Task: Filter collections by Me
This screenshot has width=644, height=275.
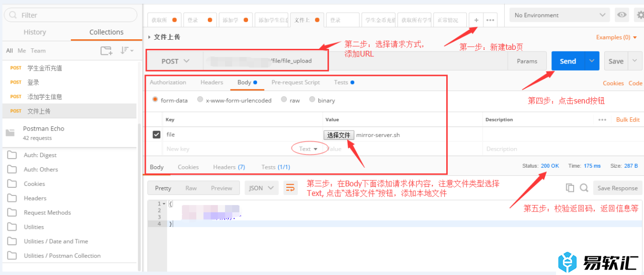Action: [22, 50]
